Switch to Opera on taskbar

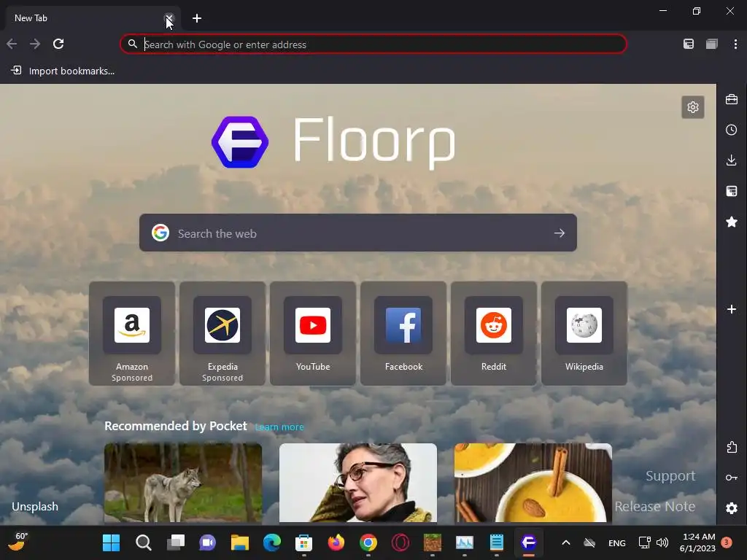[400, 542]
